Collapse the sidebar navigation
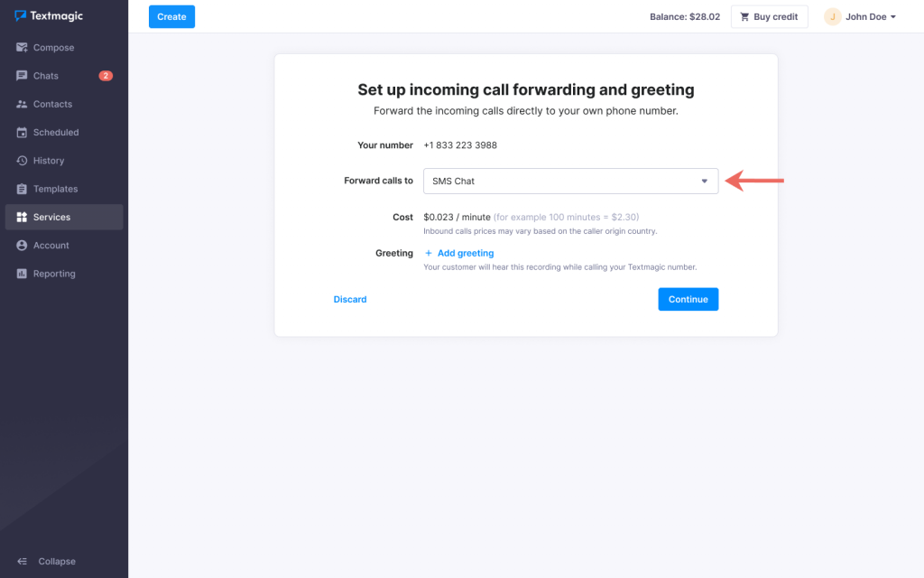The image size is (924, 578). pyautogui.click(x=47, y=561)
